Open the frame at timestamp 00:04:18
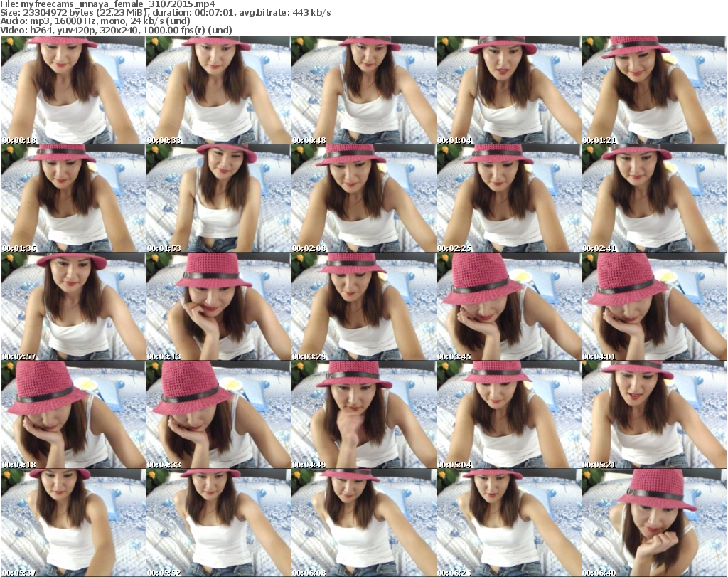Image resolution: width=728 pixels, height=577 pixels. [73, 415]
